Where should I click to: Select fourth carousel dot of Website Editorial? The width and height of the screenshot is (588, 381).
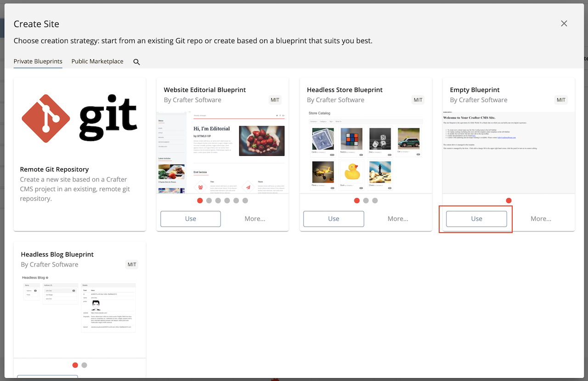[227, 200]
